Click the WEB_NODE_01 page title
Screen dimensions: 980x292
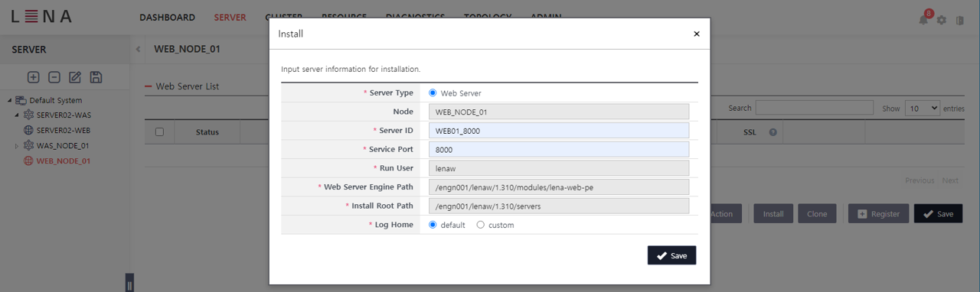tap(188, 49)
